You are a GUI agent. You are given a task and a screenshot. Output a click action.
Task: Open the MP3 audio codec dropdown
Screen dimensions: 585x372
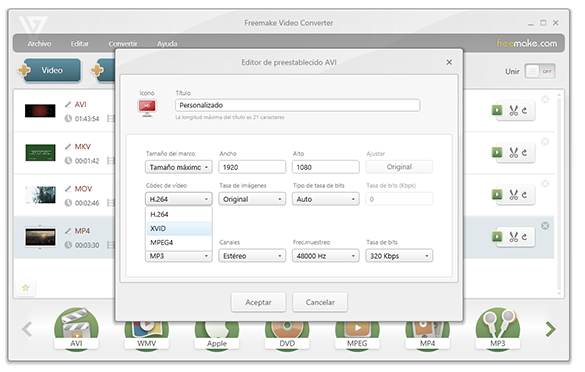(179, 256)
